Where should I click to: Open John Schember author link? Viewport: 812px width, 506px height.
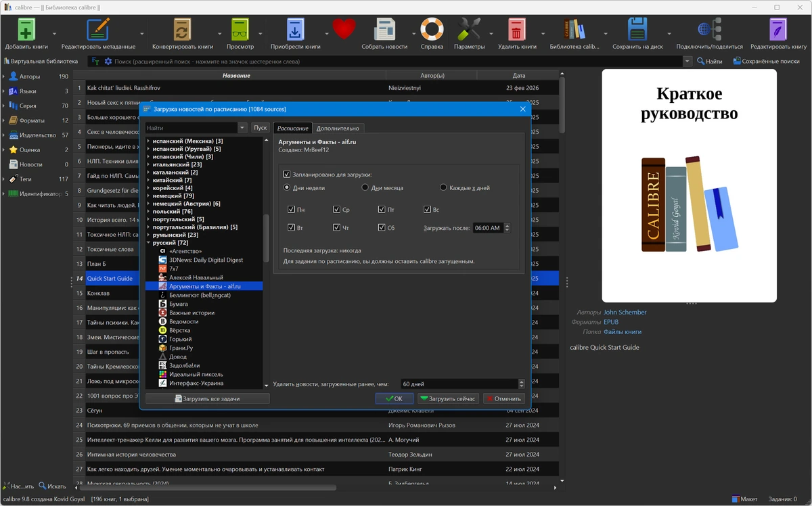click(625, 313)
